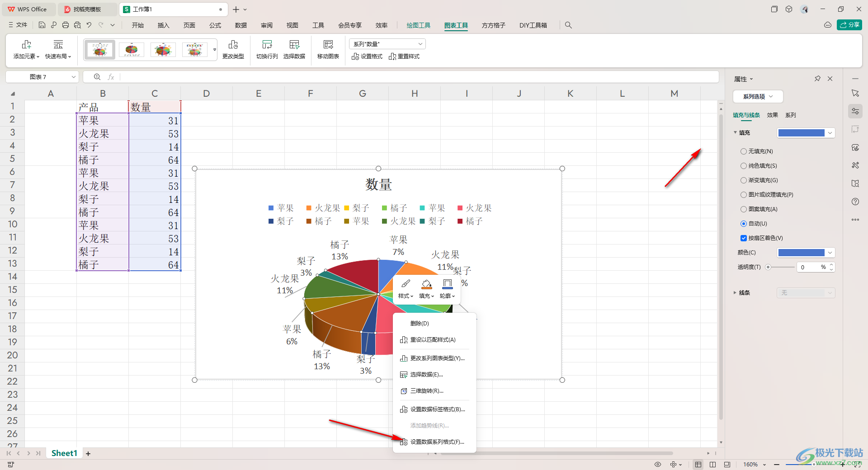Click Set Format (设置格式) button

[367, 56]
